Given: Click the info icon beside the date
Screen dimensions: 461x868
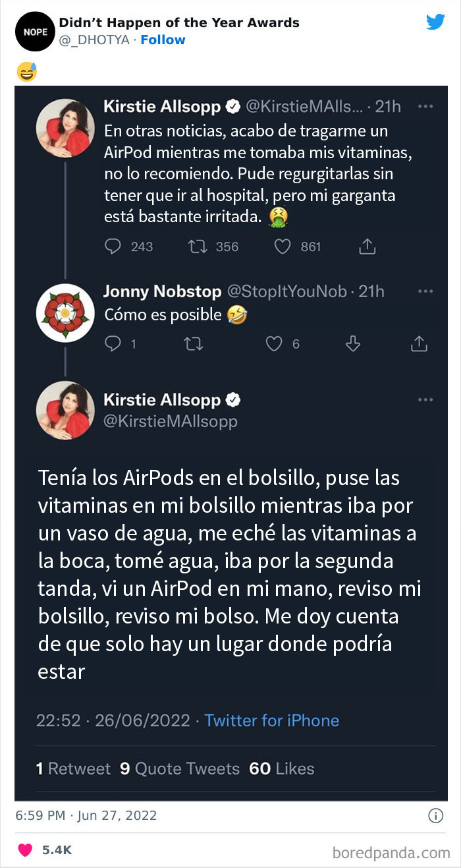Looking at the screenshot, I should (x=436, y=816).
